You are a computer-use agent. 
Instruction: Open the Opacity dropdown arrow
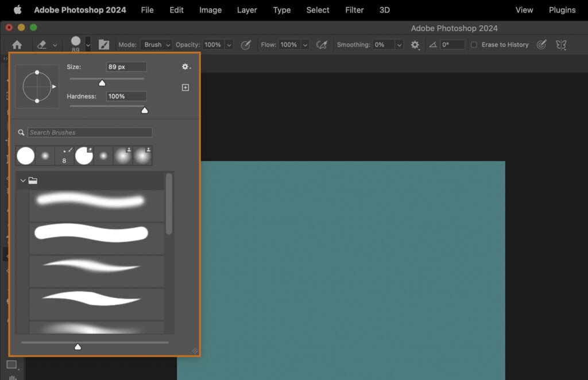[229, 44]
